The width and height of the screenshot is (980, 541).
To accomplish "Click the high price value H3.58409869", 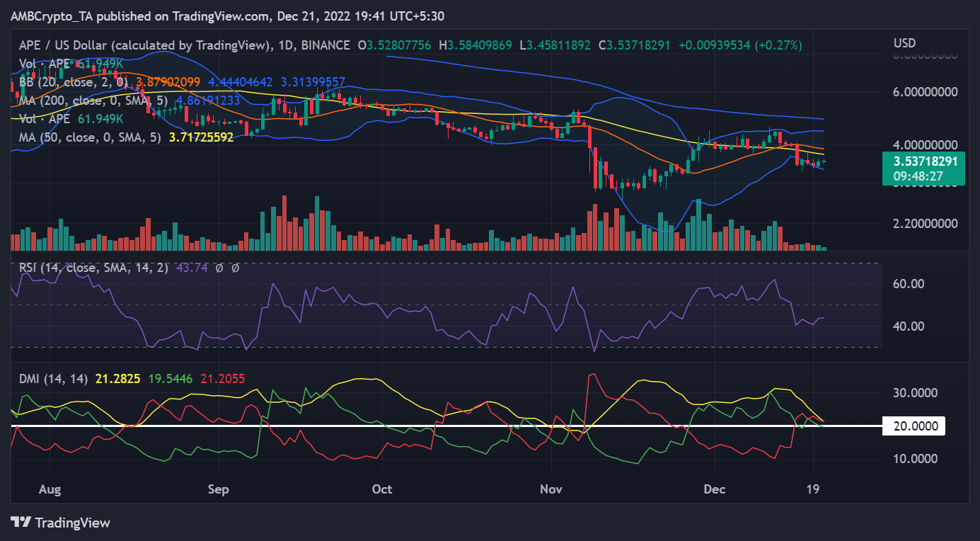I will [x=475, y=45].
